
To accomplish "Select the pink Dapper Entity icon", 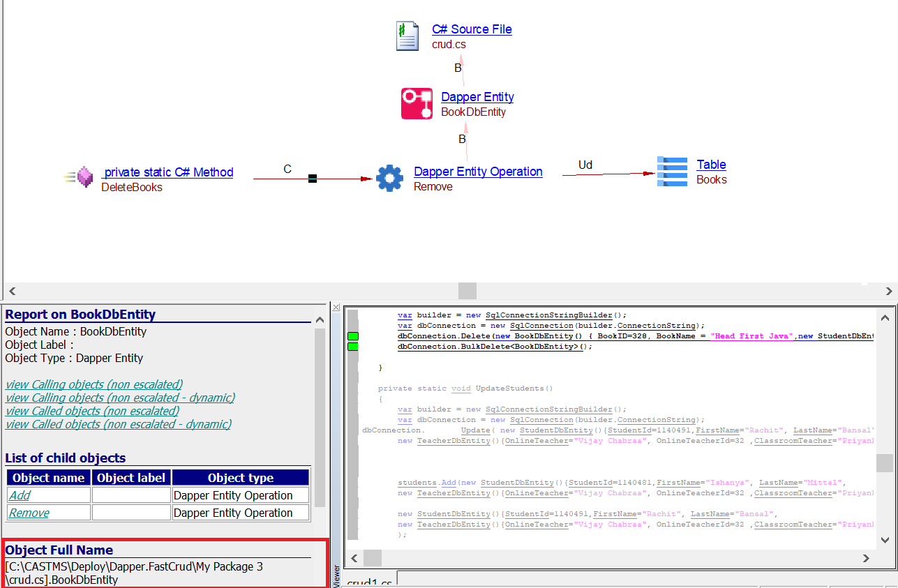I will click(x=417, y=104).
